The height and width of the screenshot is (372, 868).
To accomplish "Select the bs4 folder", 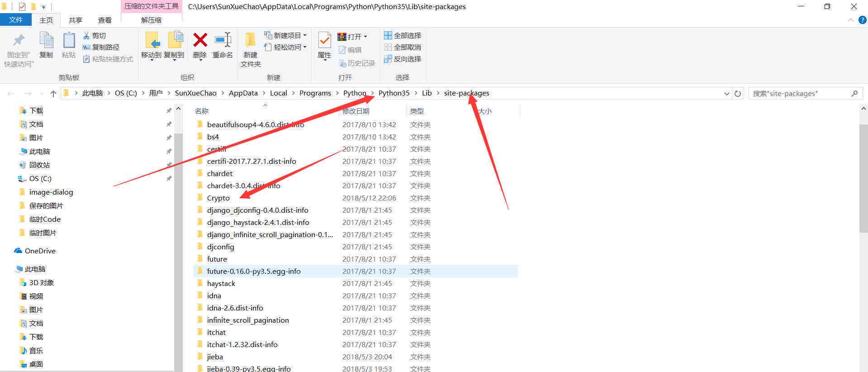I will (x=213, y=137).
